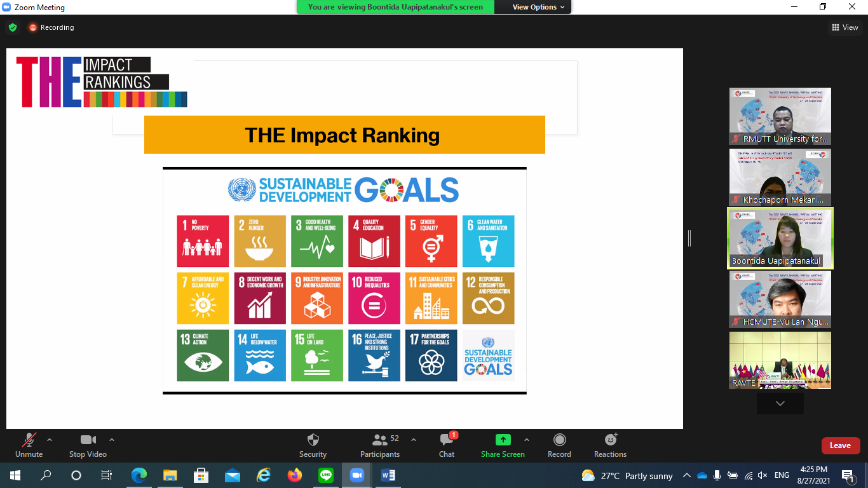This screenshot has height=488, width=868.
Task: Click the Quality Education goal 4 tile
Action: [374, 241]
